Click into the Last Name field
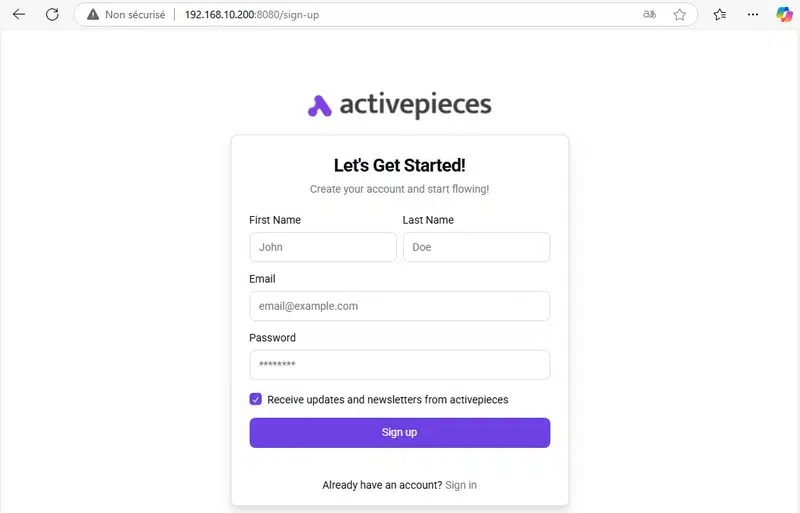The image size is (800, 513). pyautogui.click(x=476, y=247)
